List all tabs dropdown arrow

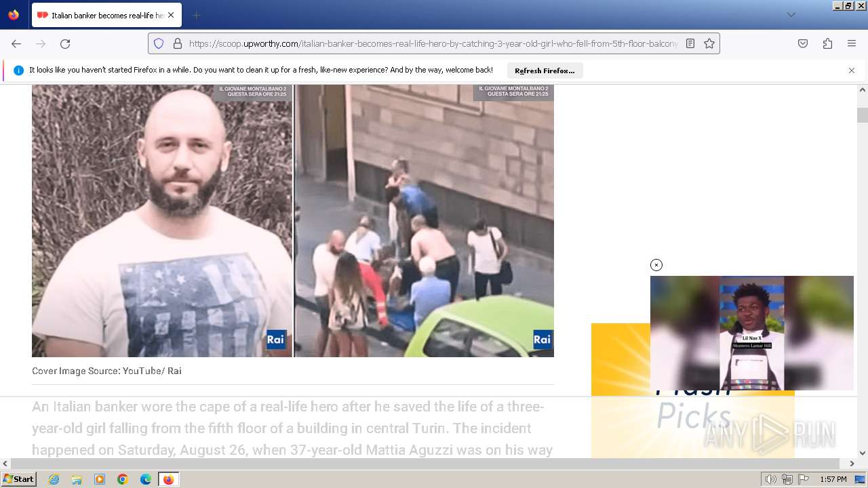point(791,15)
